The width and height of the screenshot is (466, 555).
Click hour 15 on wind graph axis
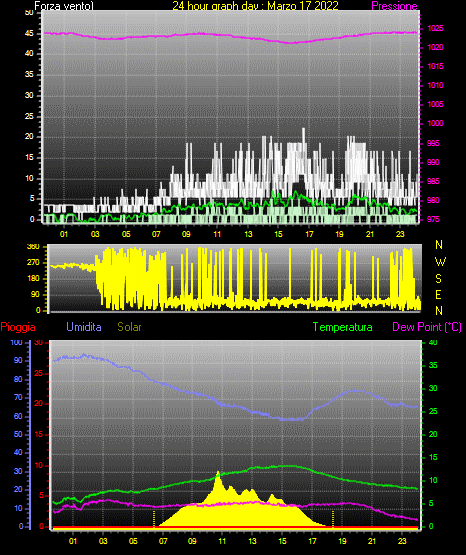click(x=278, y=234)
